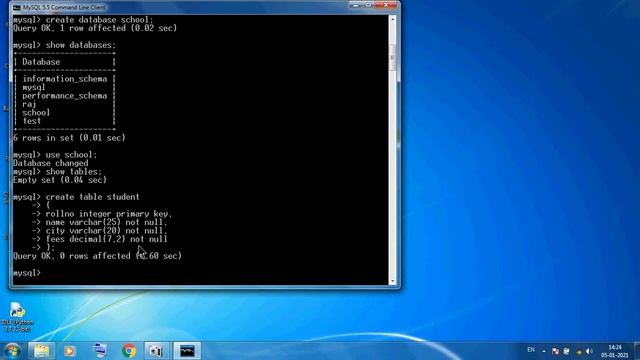Click 'Query OK, 1 row affected' message
Viewport: 640px width, 360px height.
[x=95, y=28]
